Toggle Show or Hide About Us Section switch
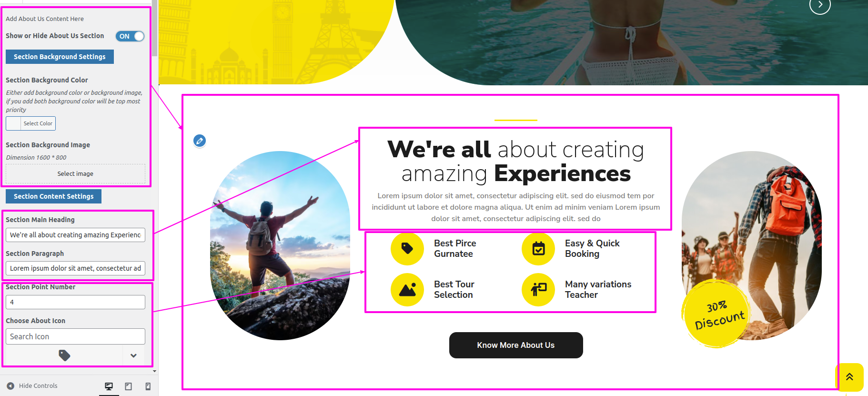The height and width of the screenshot is (396, 868). point(130,36)
